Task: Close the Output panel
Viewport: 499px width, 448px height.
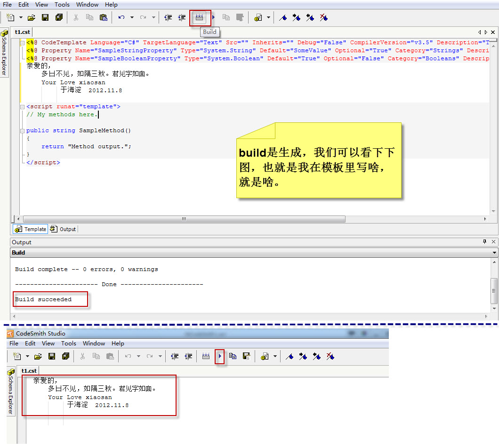Action: coord(494,242)
